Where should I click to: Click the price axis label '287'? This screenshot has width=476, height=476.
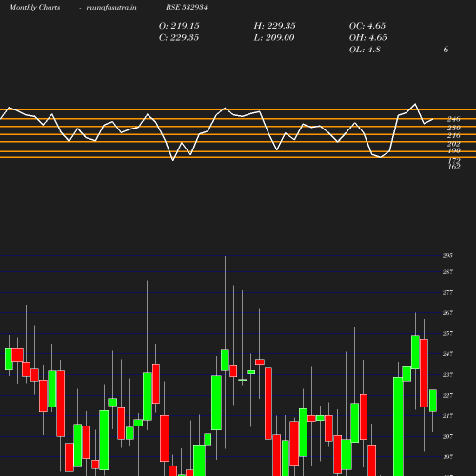tap(447, 272)
